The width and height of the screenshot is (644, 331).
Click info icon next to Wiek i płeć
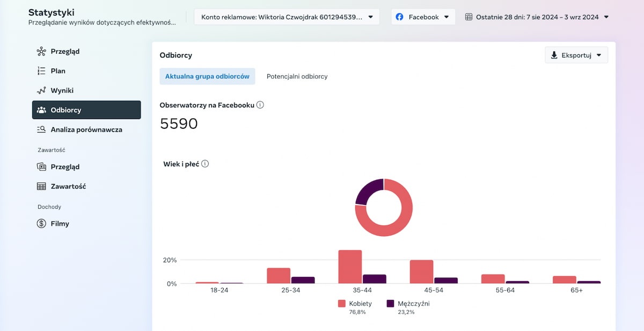tap(205, 164)
